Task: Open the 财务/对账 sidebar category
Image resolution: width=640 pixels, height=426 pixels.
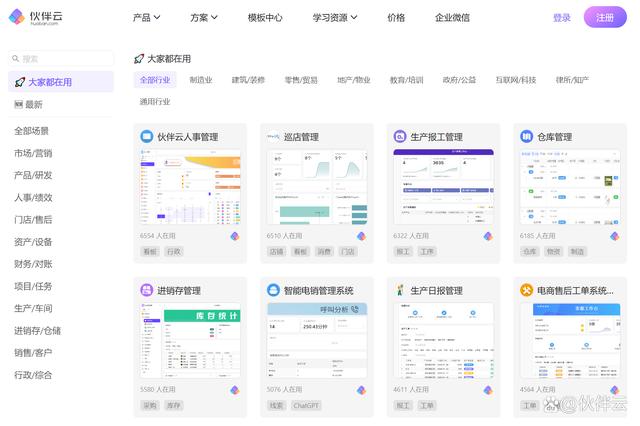Action: pos(33,264)
